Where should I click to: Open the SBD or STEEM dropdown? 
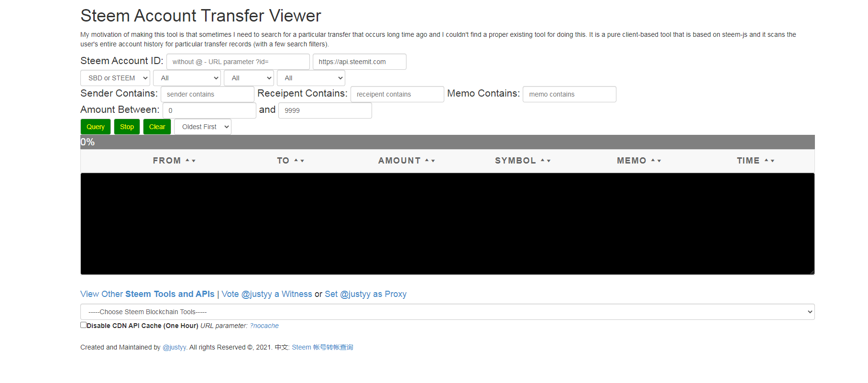point(115,78)
